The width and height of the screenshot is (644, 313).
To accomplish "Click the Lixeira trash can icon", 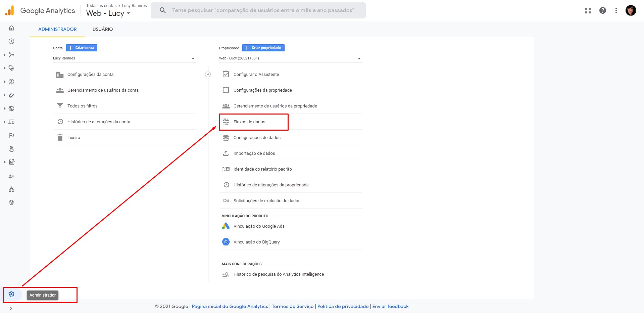I will click(60, 137).
